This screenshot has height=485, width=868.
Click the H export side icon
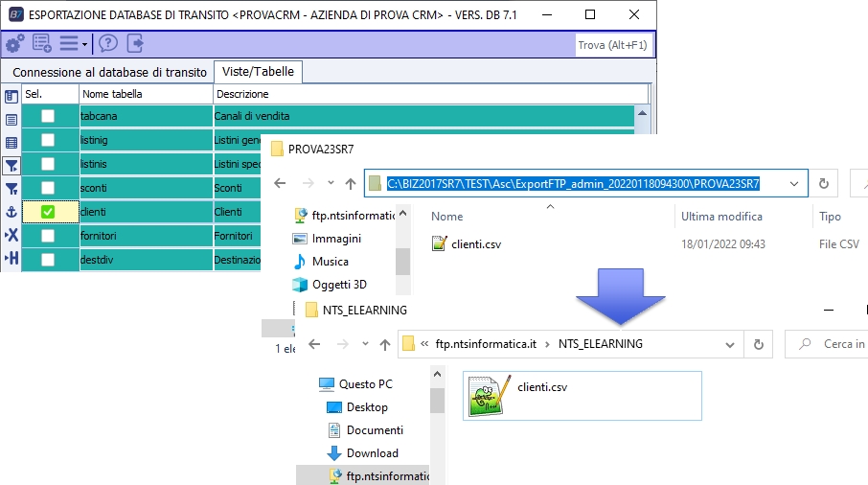11,258
